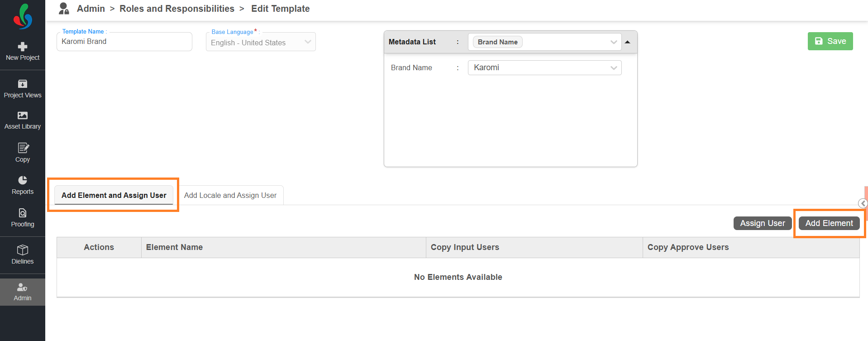Select Add Element and Assign User tab
Image resolution: width=868 pixels, height=341 pixels.
click(x=114, y=196)
